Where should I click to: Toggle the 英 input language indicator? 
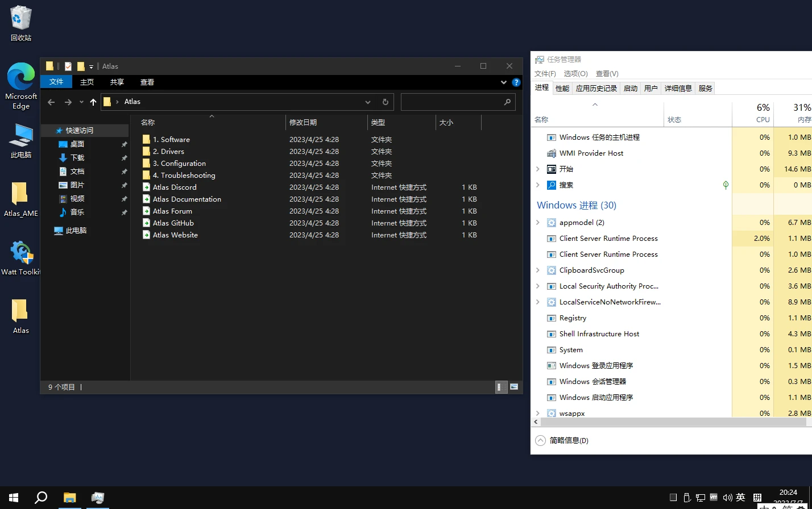click(740, 498)
